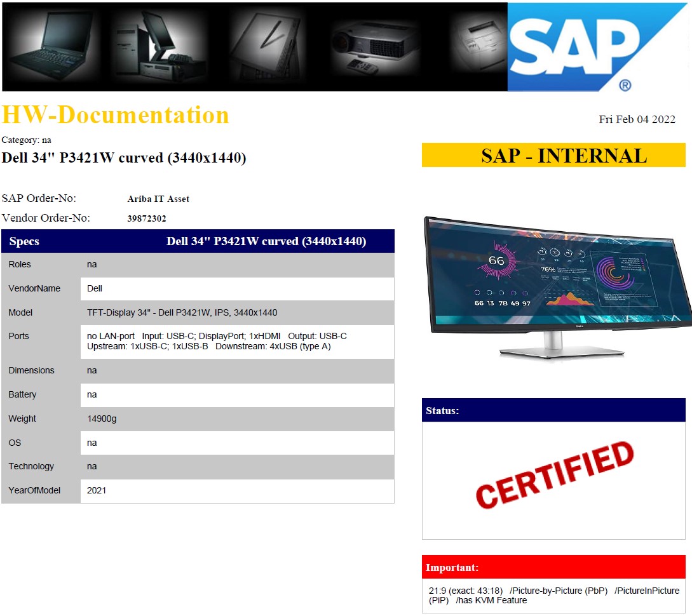Click the VendorName row label

[34, 288]
